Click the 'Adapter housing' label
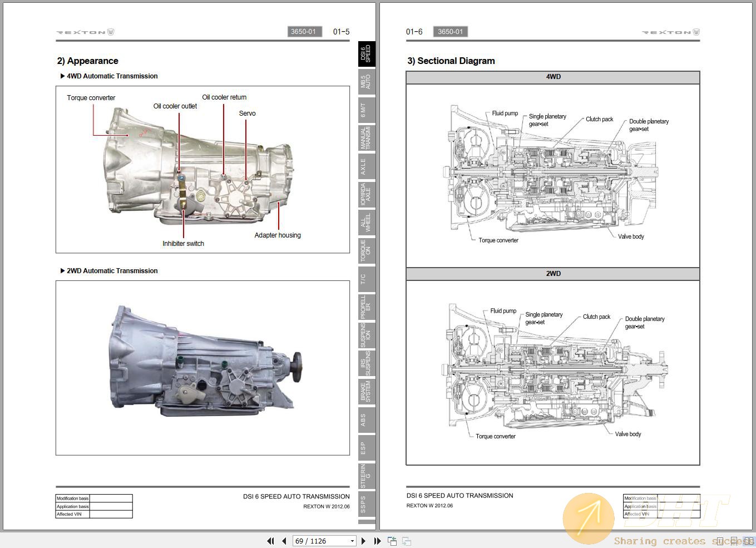Image resolution: width=756 pixels, height=548 pixels. tap(278, 235)
